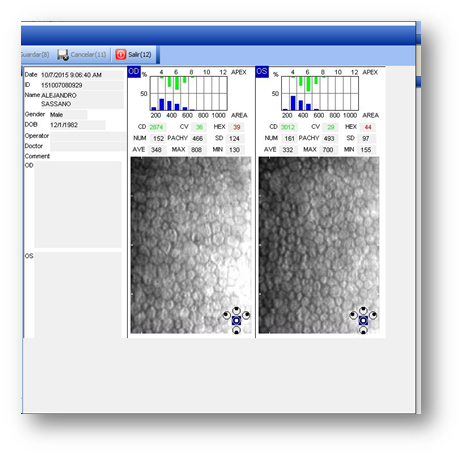Select the right fixation target on the OS image
The image size is (463, 456).
coord(373,315)
